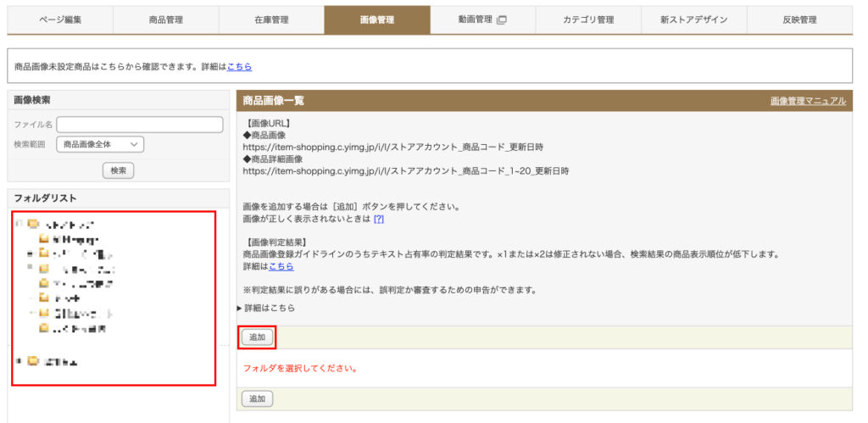The image size is (868, 423).
Task: Focus the ファイル名 search field
Action: pos(140,125)
